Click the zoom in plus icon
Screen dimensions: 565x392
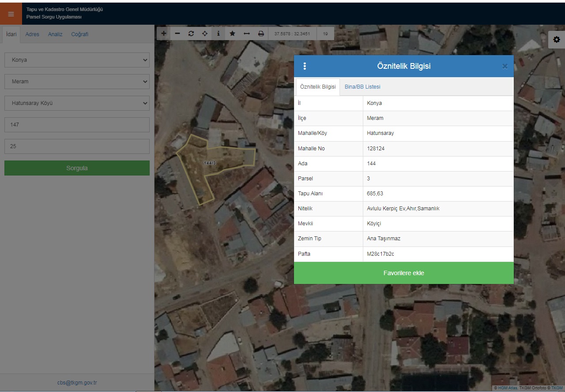[164, 34]
